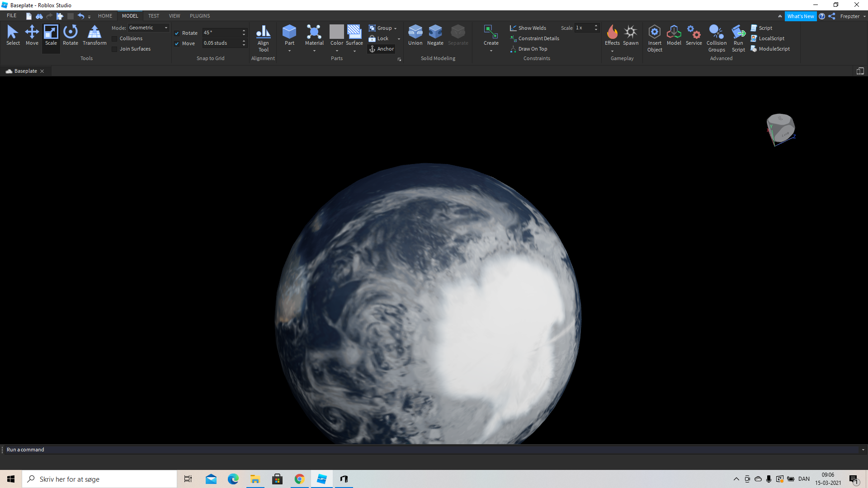Open the Effects menu
The width and height of the screenshot is (868, 488).
pyautogui.click(x=612, y=34)
